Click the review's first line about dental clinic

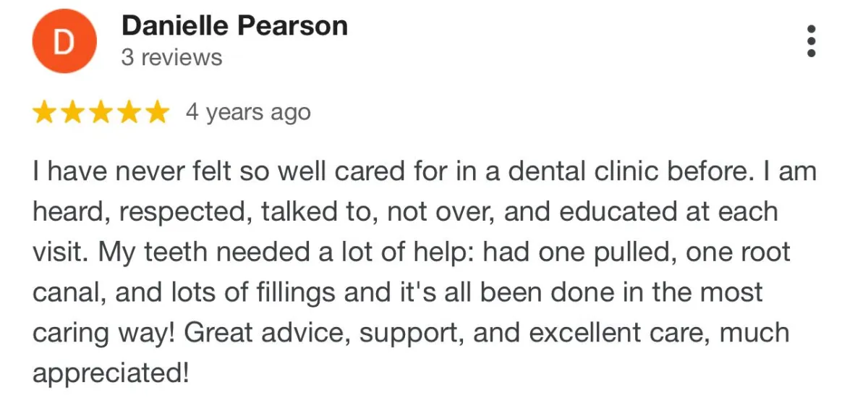[425, 172]
